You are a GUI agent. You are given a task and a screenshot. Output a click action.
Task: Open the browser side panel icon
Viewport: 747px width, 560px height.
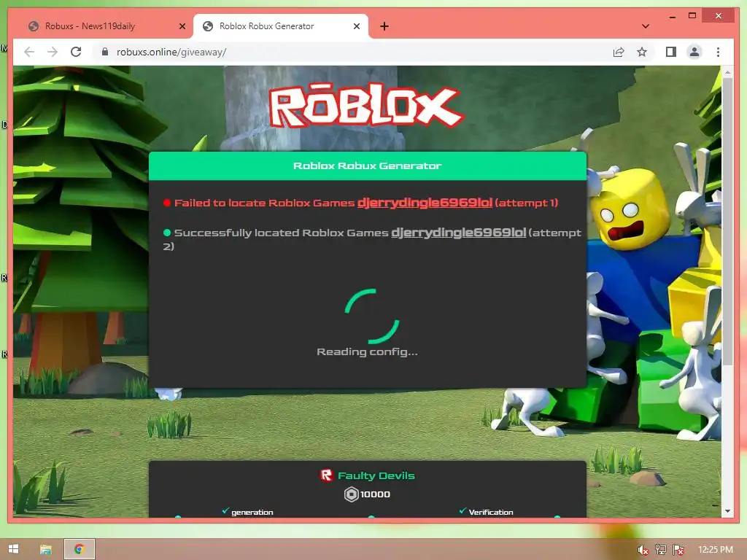point(671,52)
